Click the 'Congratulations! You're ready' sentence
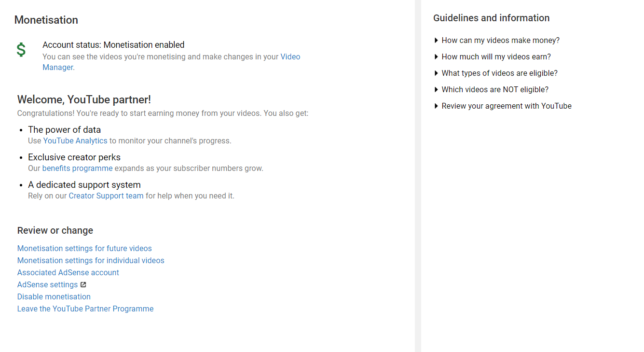 point(163,113)
